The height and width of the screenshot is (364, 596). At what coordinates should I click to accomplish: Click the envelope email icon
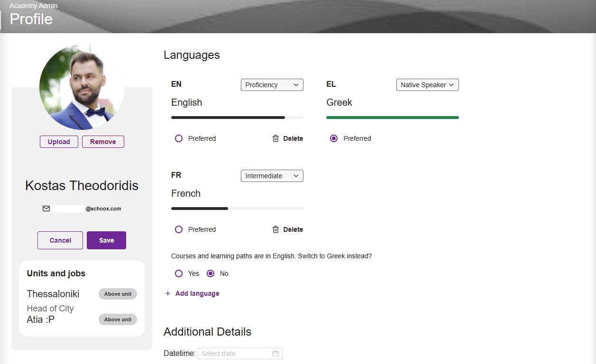click(46, 209)
